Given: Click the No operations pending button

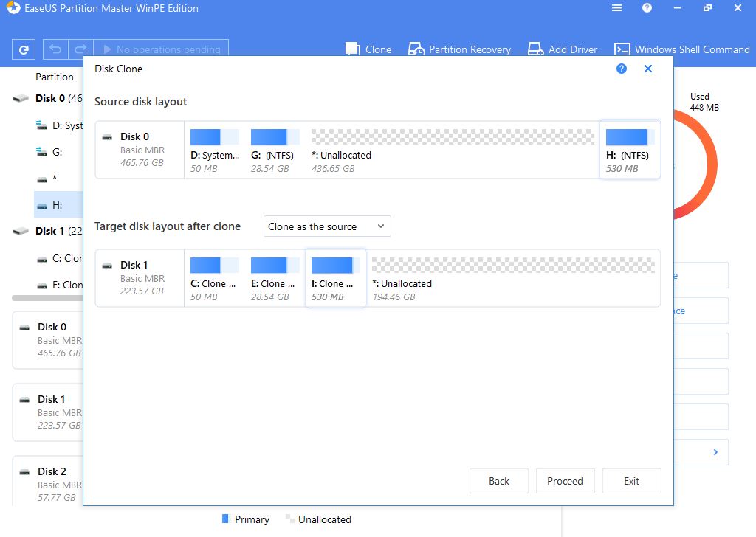Looking at the screenshot, I should point(161,49).
